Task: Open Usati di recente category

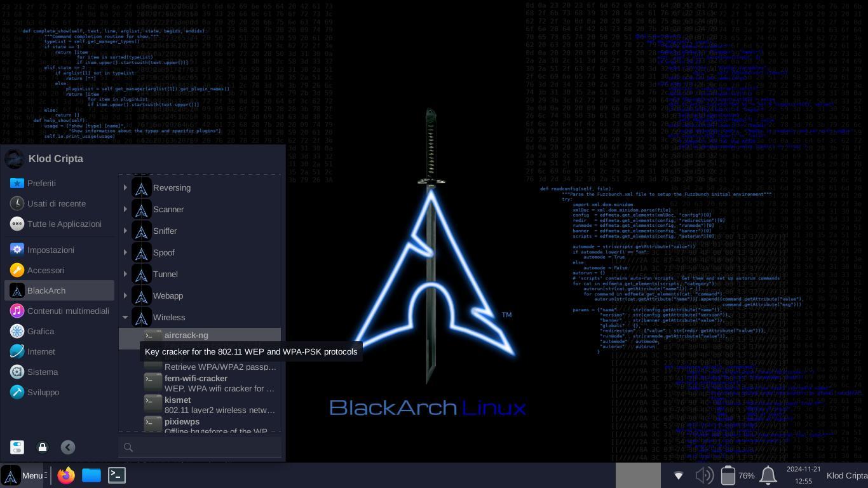Action: 59,203
